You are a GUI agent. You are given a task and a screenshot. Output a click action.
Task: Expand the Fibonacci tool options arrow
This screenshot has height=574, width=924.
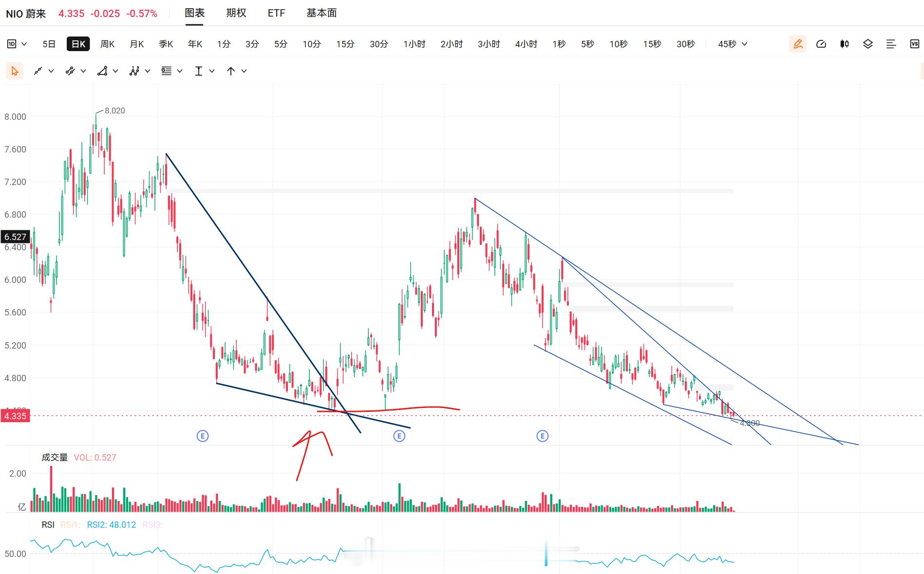[x=180, y=71]
